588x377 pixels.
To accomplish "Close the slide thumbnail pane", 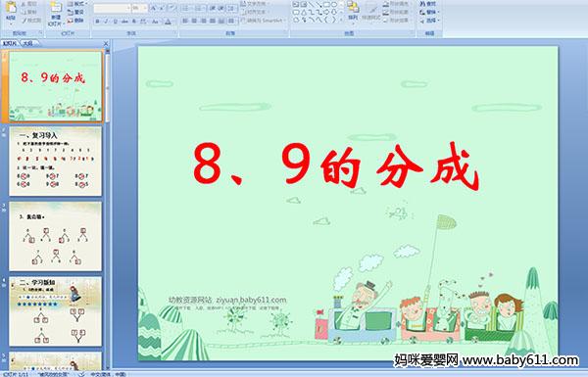I will pyautogui.click(x=106, y=43).
